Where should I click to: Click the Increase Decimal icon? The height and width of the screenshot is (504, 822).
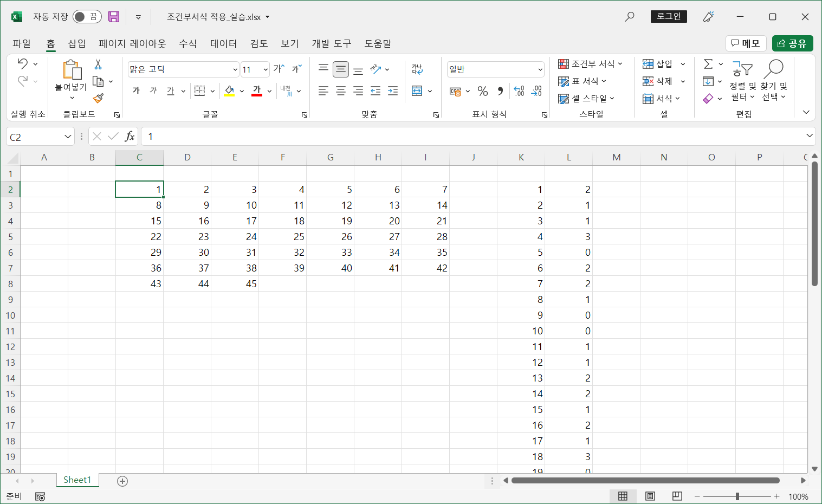[x=519, y=91]
